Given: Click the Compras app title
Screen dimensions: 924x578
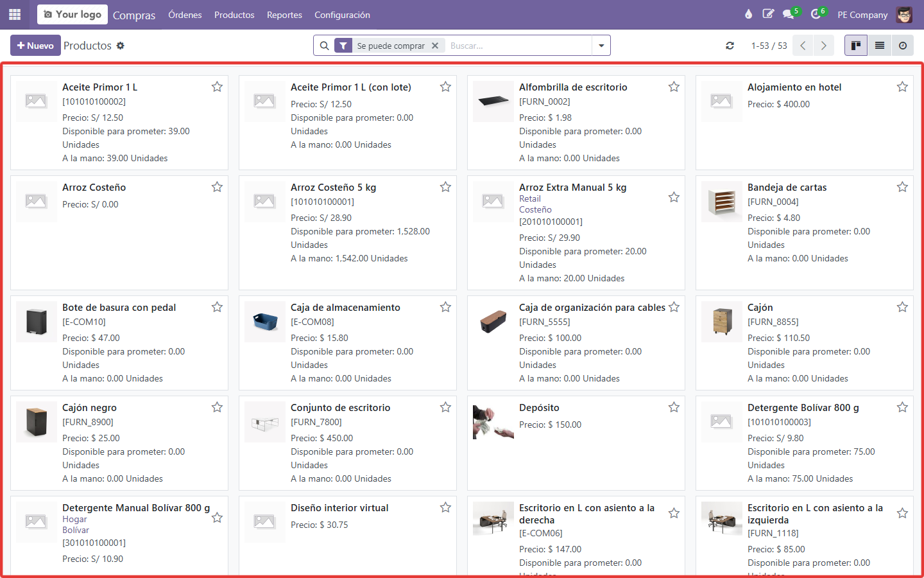Looking at the screenshot, I should pyautogui.click(x=134, y=15).
